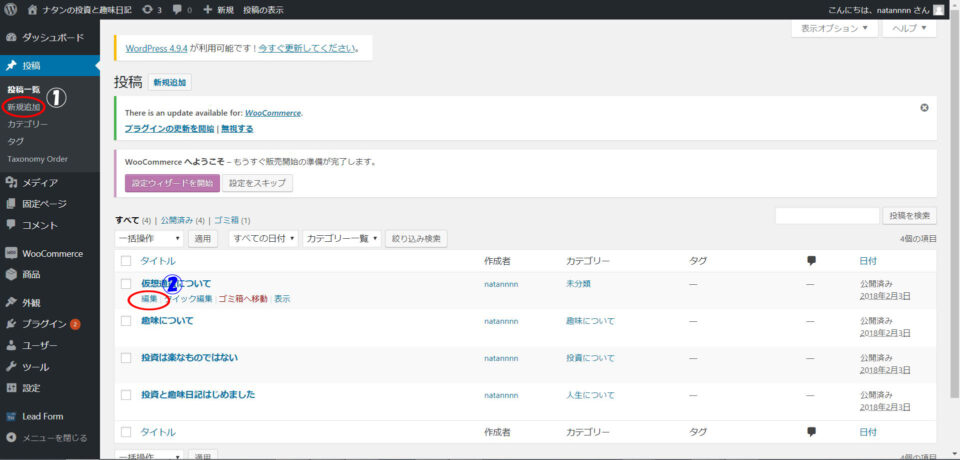Viewport: 960px width, 460px height.
Task: Sort by comments icon in table footer
Action: click(812, 431)
